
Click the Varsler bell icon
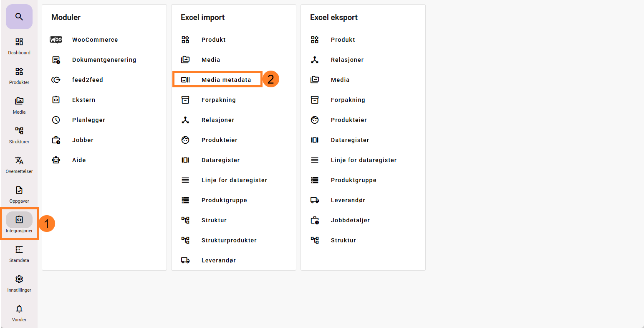[x=19, y=309]
